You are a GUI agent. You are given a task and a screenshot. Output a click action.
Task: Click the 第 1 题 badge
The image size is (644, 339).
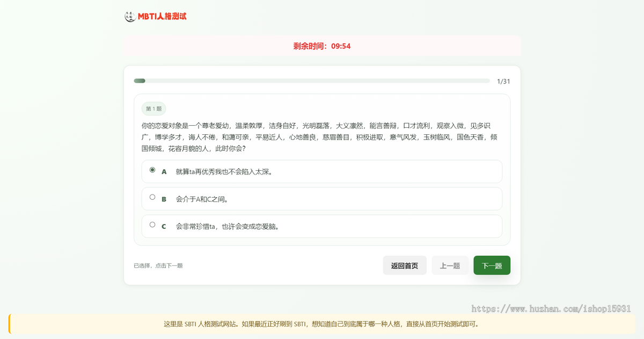tap(153, 109)
